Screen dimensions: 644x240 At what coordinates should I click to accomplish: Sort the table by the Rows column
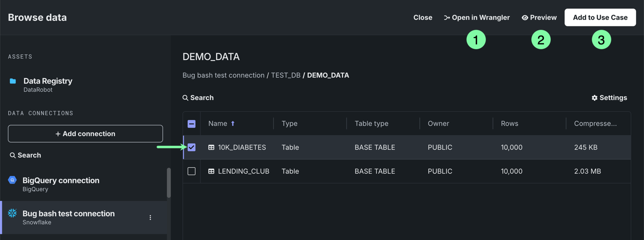(509, 123)
